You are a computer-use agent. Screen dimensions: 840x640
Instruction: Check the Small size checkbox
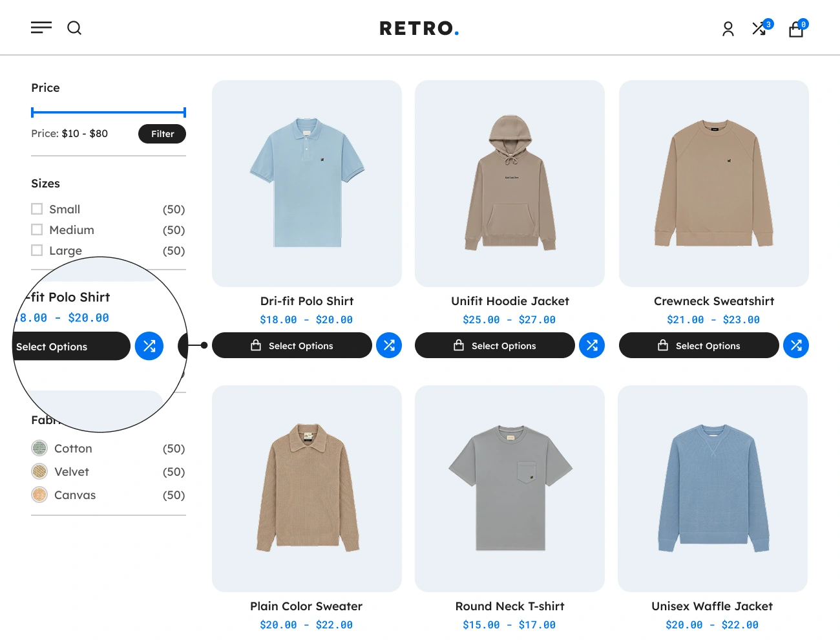[37, 209]
